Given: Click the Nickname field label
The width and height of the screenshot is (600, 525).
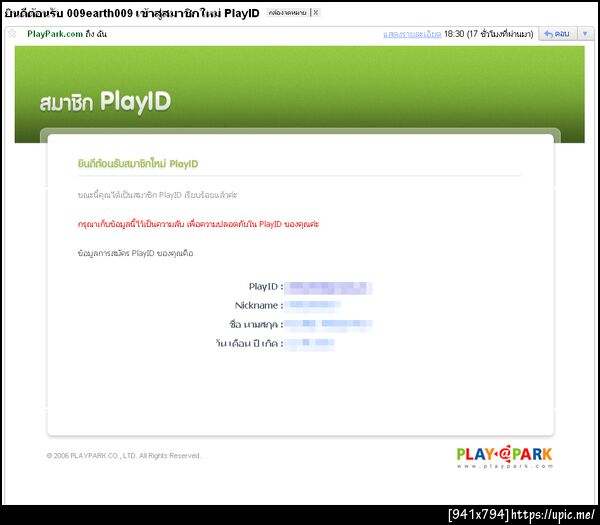Looking at the screenshot, I should pos(259,305).
